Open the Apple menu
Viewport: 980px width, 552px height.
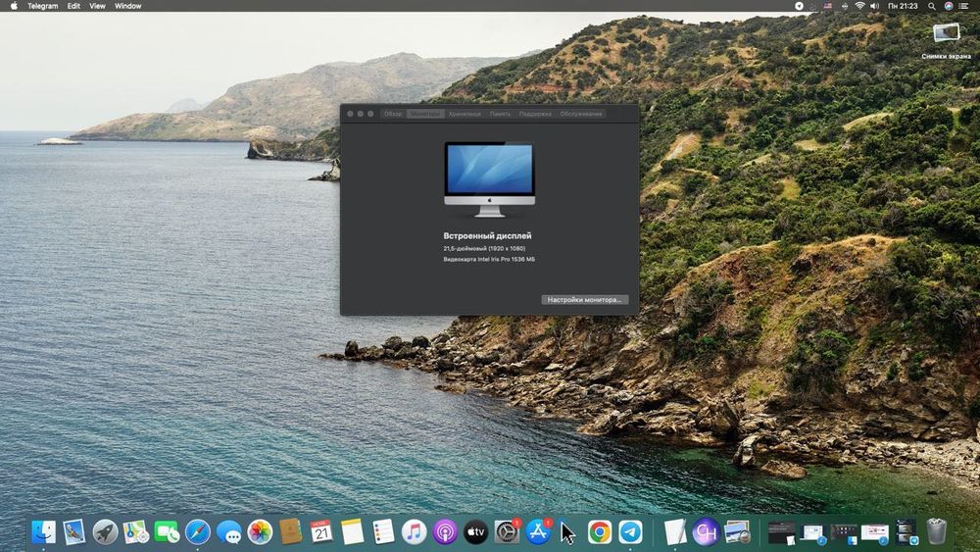click(13, 6)
